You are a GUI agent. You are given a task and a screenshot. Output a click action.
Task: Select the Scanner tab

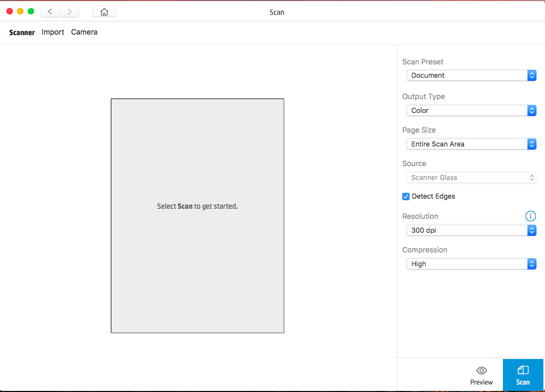click(x=22, y=32)
